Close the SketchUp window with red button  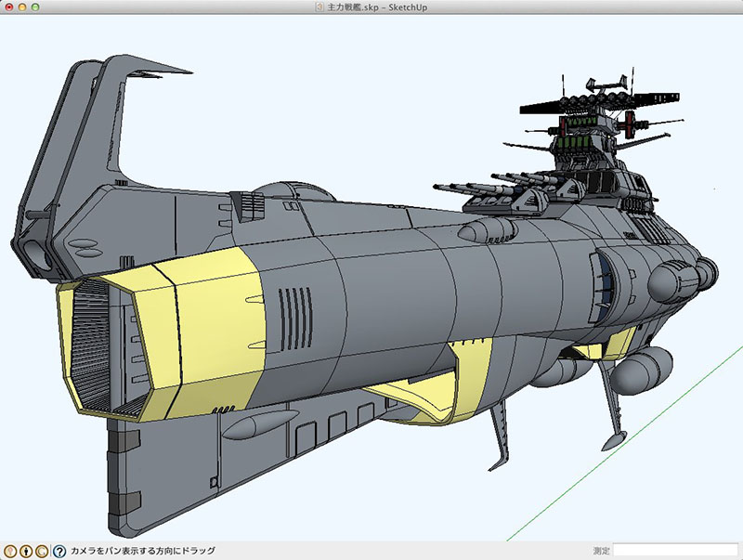(x=9, y=7)
